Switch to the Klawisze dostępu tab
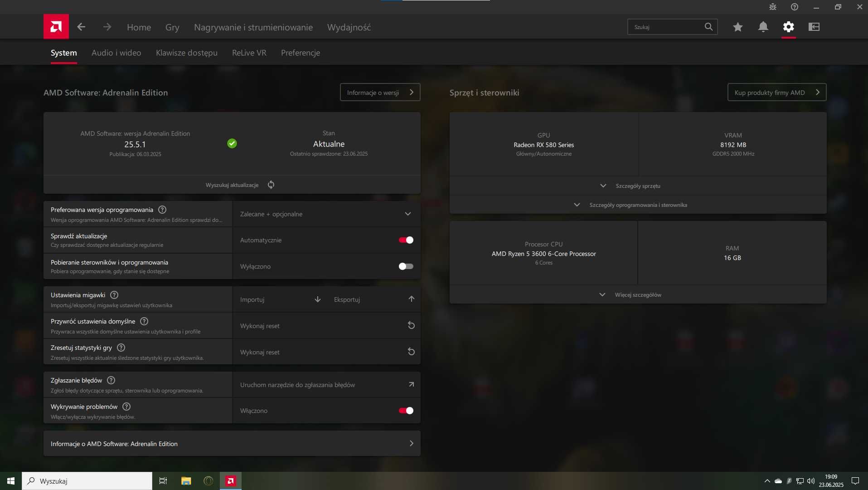Viewport: 868px width, 490px height. [187, 53]
